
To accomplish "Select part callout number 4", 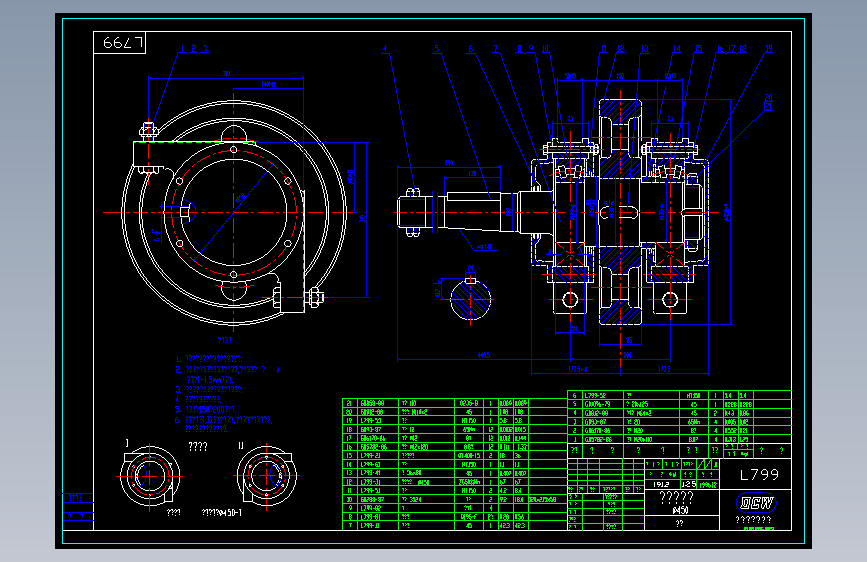I will pos(385,49).
